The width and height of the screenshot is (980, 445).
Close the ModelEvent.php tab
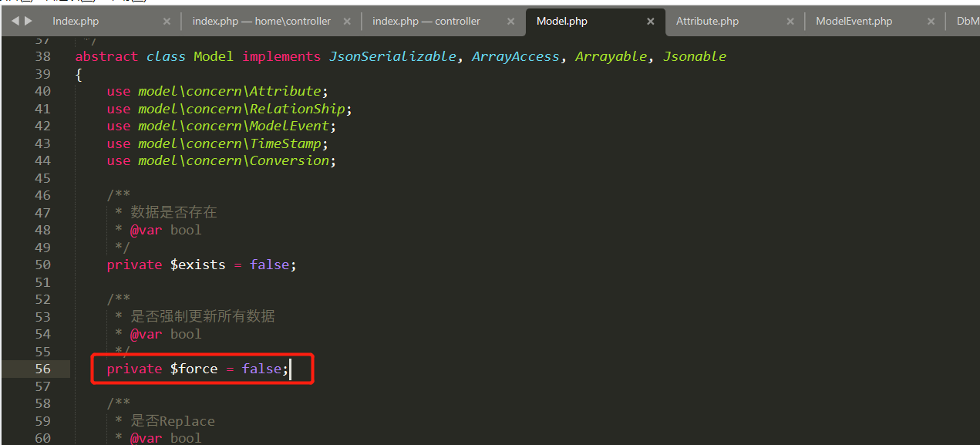(x=931, y=22)
